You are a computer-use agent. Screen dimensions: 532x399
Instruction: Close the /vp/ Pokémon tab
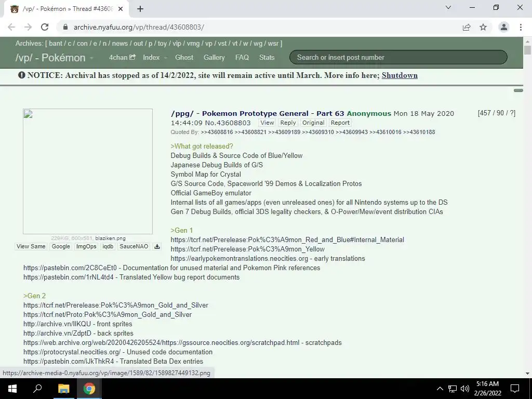121,9
